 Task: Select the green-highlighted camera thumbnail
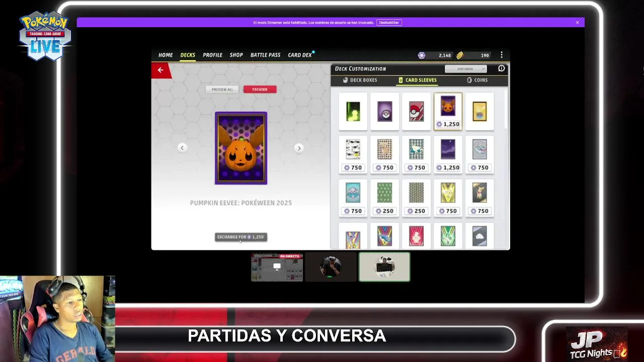[384, 267]
